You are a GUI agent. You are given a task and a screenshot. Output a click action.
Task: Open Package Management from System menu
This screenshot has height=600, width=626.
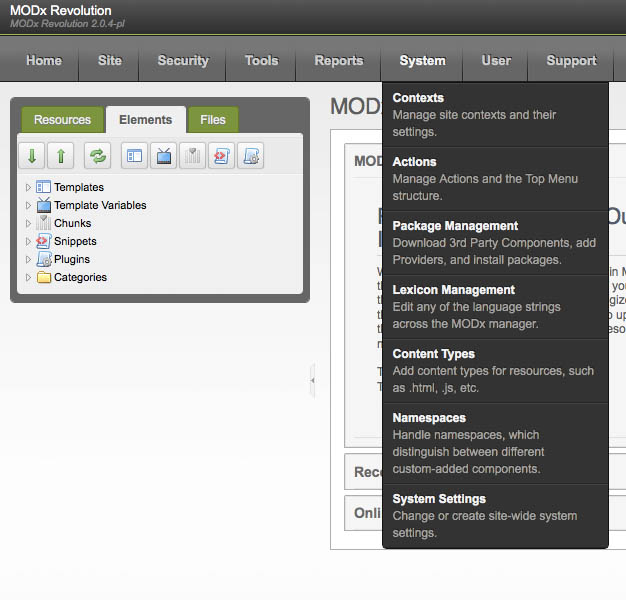[x=495, y=243]
